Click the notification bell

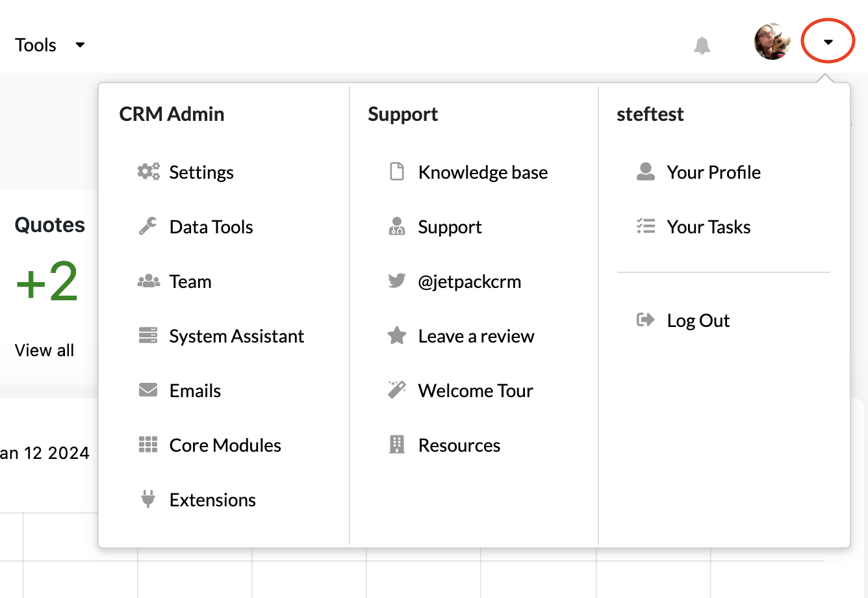tap(702, 45)
